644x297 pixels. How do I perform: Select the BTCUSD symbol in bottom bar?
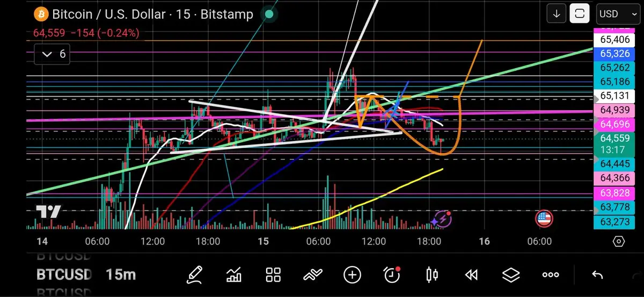pos(64,275)
